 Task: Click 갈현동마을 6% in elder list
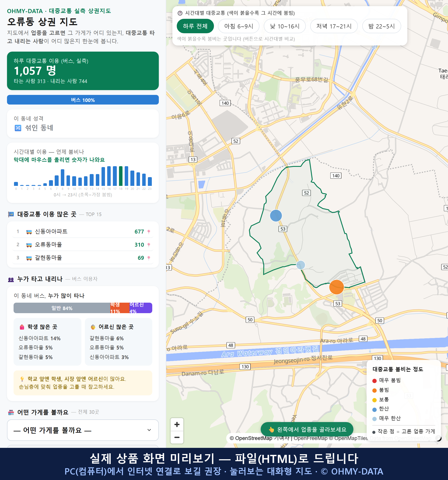click(107, 338)
